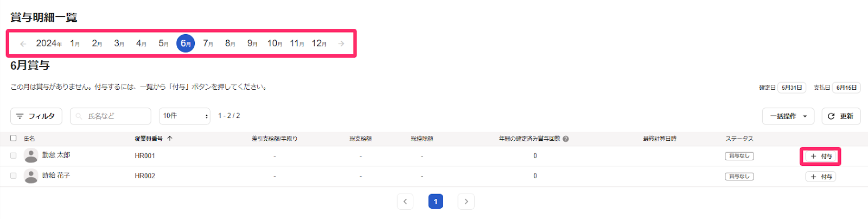The height and width of the screenshot is (219, 868).
Task: Click avatar icon of 勤怠 太郎
Action: 31,155
